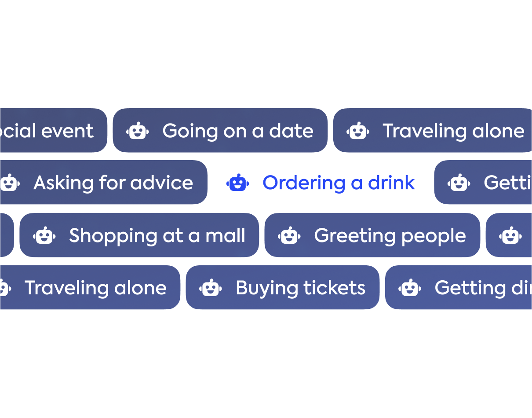Click the robot icon in top-row Traveling alone chip
The width and height of the screenshot is (532, 418).
(358, 131)
